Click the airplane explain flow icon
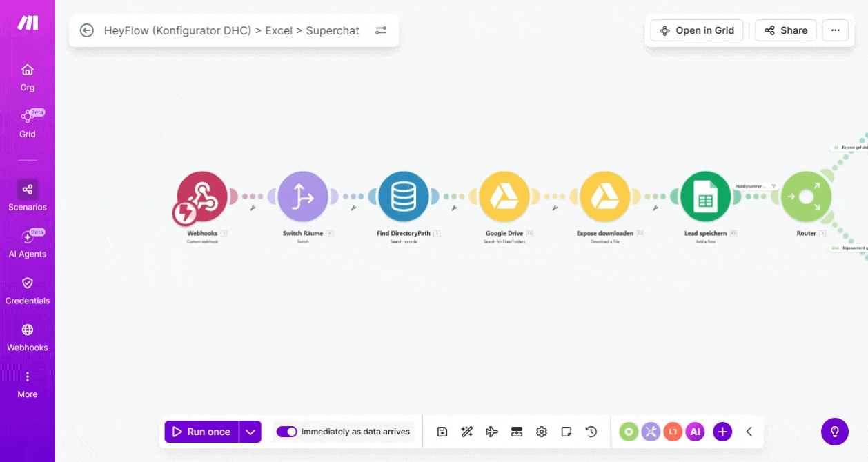Image resolution: width=868 pixels, height=462 pixels. tap(492, 432)
